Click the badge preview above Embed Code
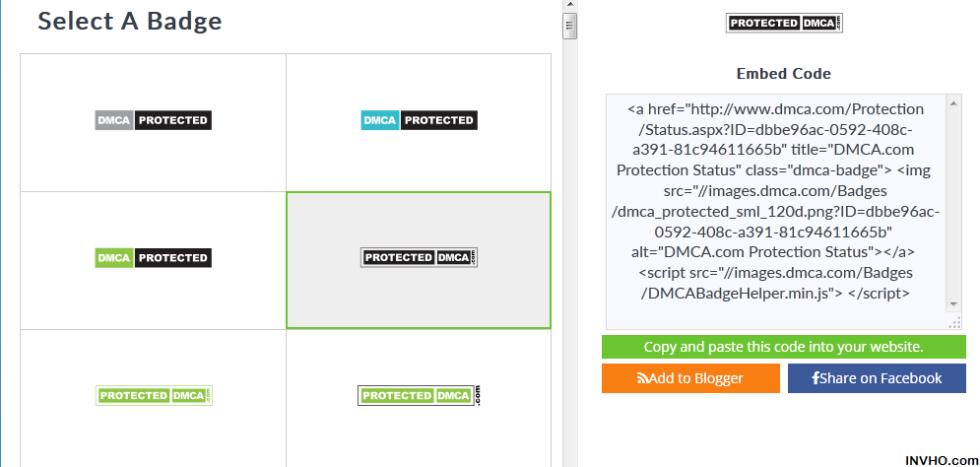Screen dimensions: 980x467 click(784, 24)
